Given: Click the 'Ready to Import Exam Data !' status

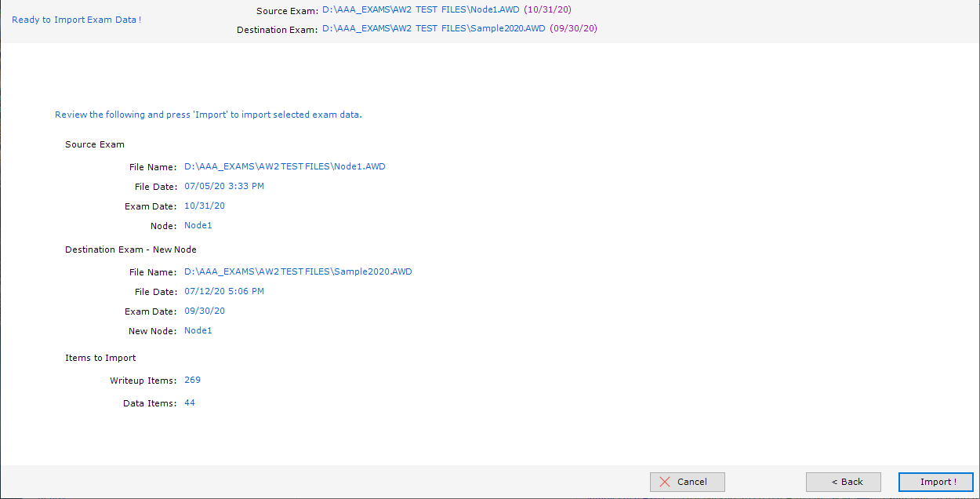Looking at the screenshot, I should [x=76, y=20].
